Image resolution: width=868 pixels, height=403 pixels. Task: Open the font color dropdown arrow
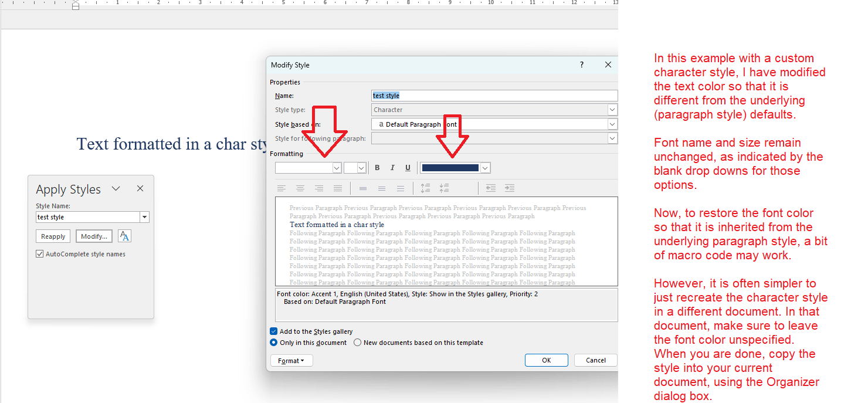[485, 168]
